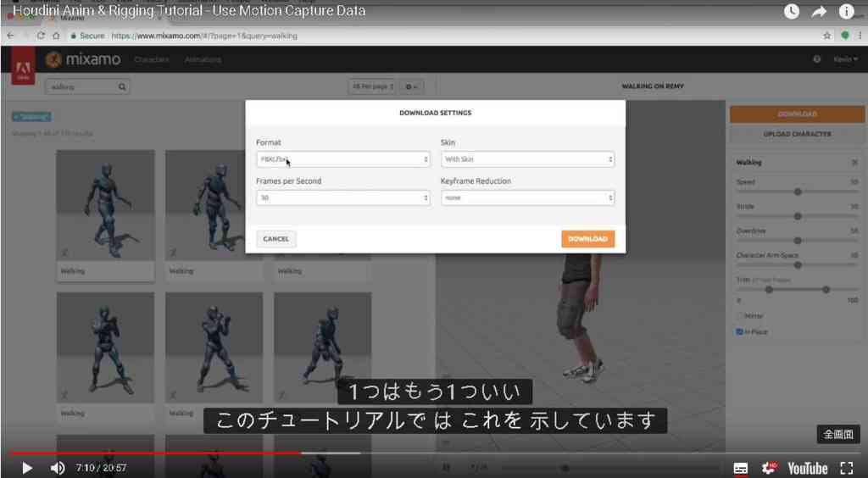Pause the mixamo animation preview
This screenshot has height=478, width=868.
point(446,468)
